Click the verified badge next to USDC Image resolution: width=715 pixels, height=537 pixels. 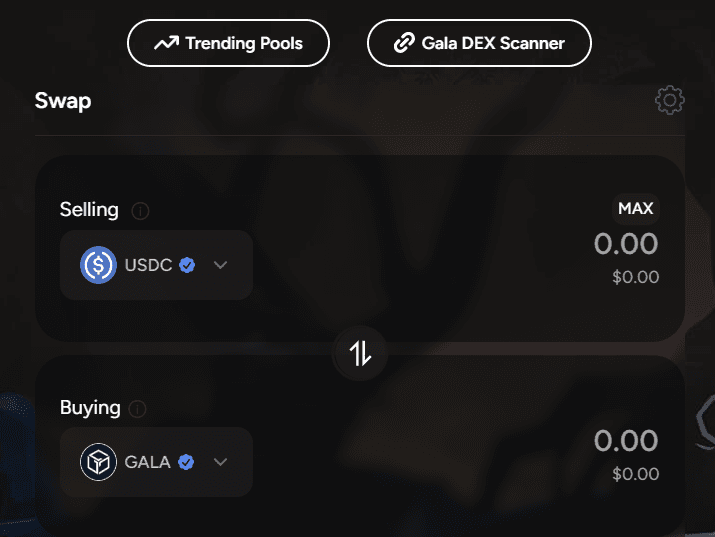tap(187, 265)
